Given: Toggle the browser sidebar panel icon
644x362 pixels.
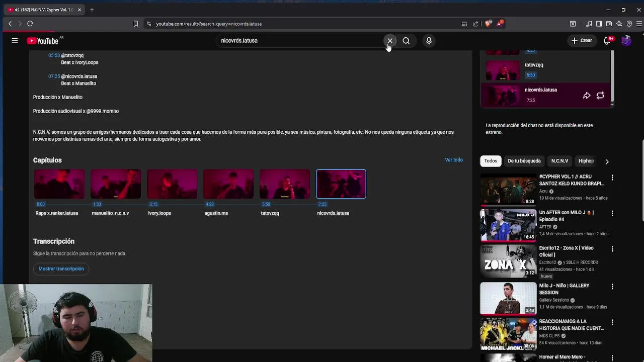Looking at the screenshot, I should point(599,24).
